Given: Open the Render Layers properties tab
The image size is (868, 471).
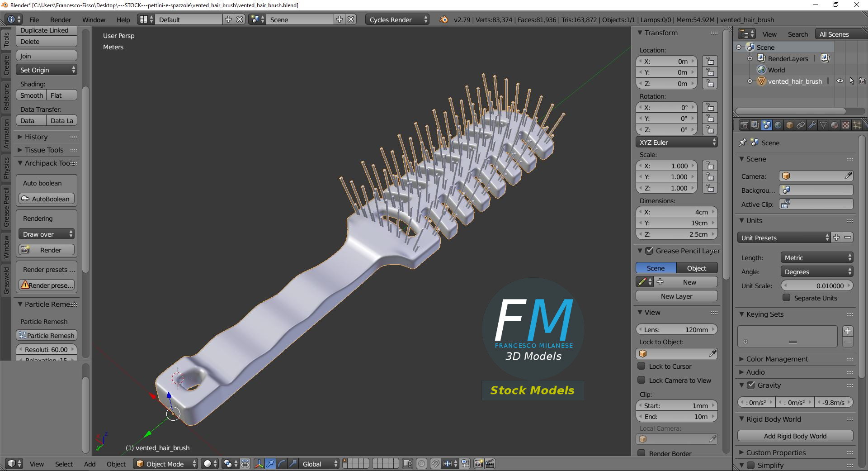Looking at the screenshot, I should pos(755,125).
